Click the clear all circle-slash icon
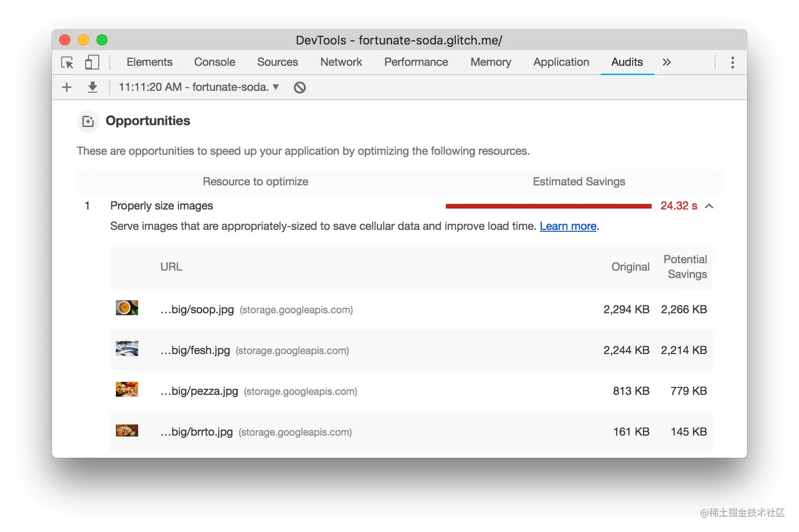Viewport: 799px width, 532px height. (300, 88)
